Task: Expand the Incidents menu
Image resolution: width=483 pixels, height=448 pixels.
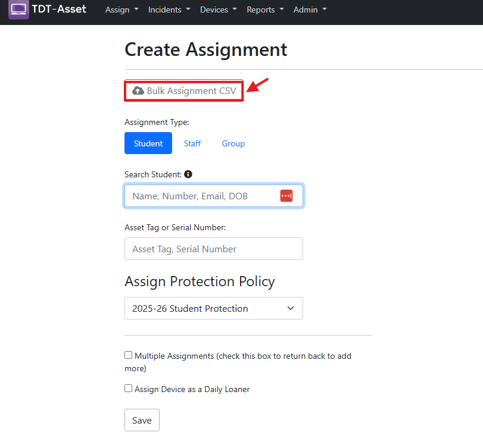Action: (x=169, y=10)
